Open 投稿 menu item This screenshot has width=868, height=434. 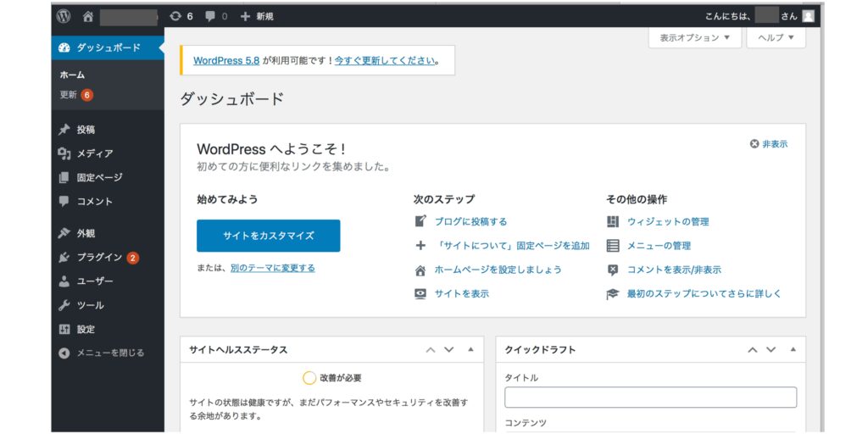(x=108, y=130)
